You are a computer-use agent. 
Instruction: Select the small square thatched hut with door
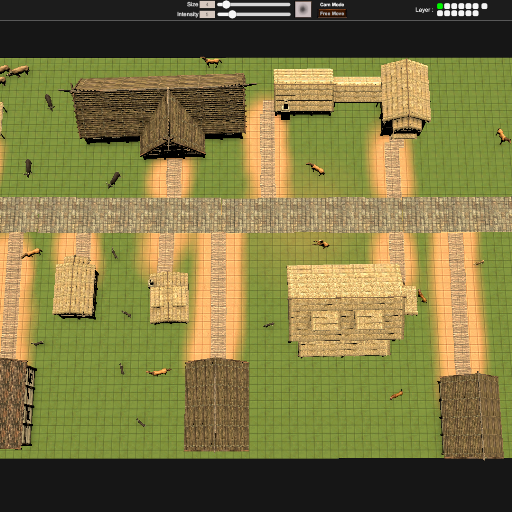pos(169,297)
